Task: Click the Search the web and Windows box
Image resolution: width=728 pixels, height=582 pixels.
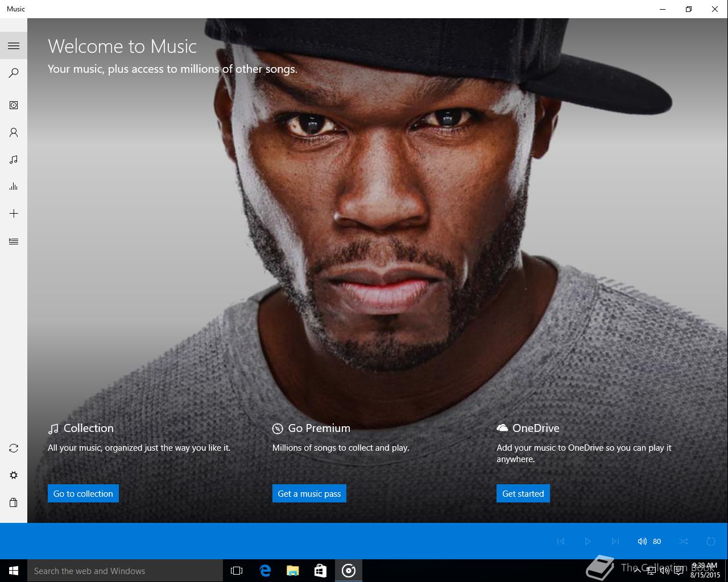Action: pyautogui.click(x=125, y=571)
